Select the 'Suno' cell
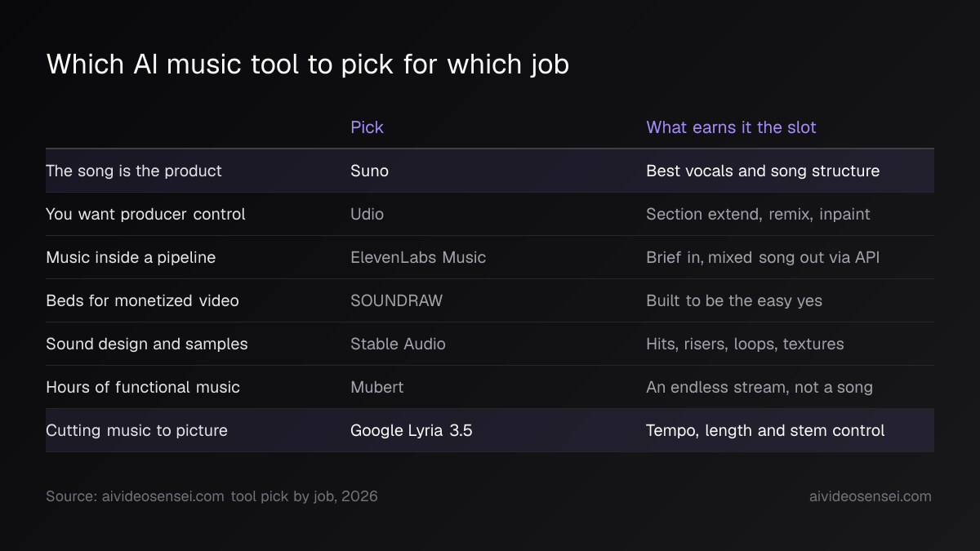Viewport: 980px width, 551px height. tap(369, 171)
